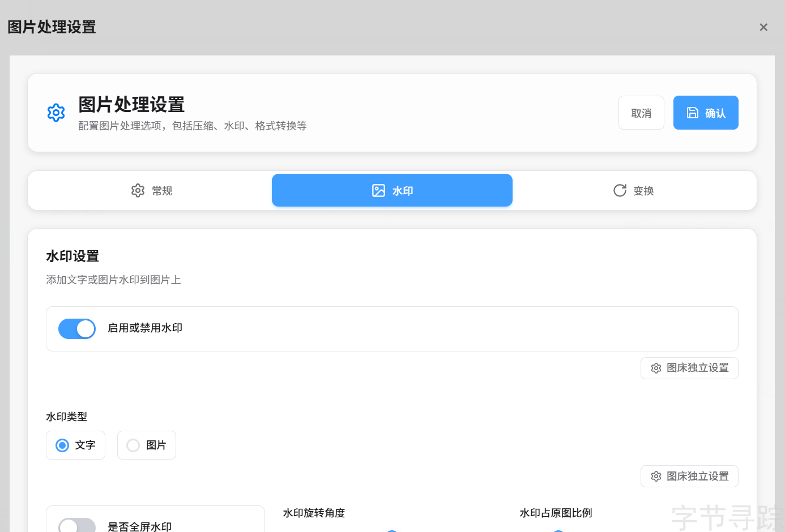Click the 添加文字或图片水印到图片上 description

tap(113, 280)
